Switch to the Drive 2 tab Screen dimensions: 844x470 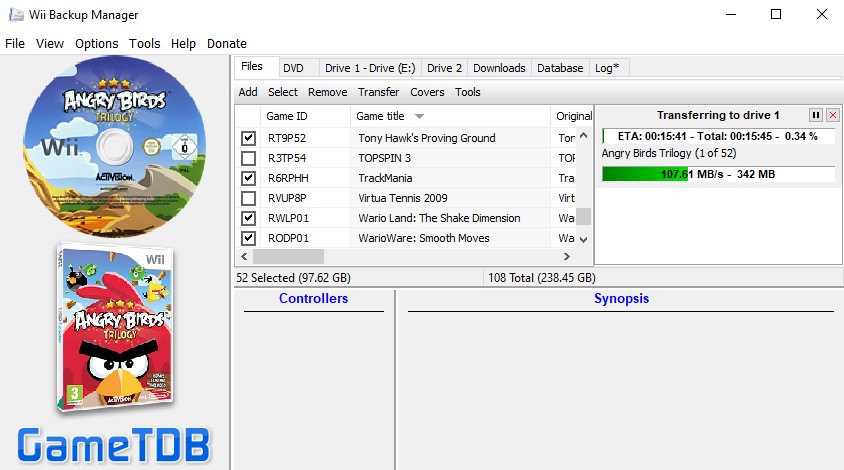[x=445, y=68]
